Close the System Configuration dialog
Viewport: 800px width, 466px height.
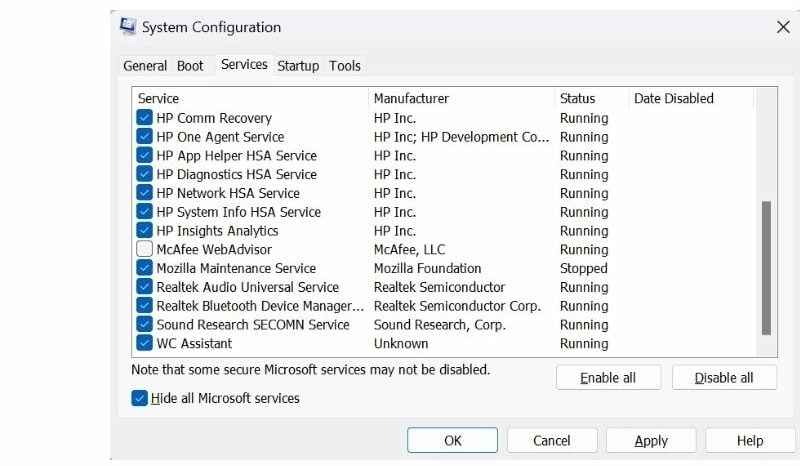click(783, 27)
